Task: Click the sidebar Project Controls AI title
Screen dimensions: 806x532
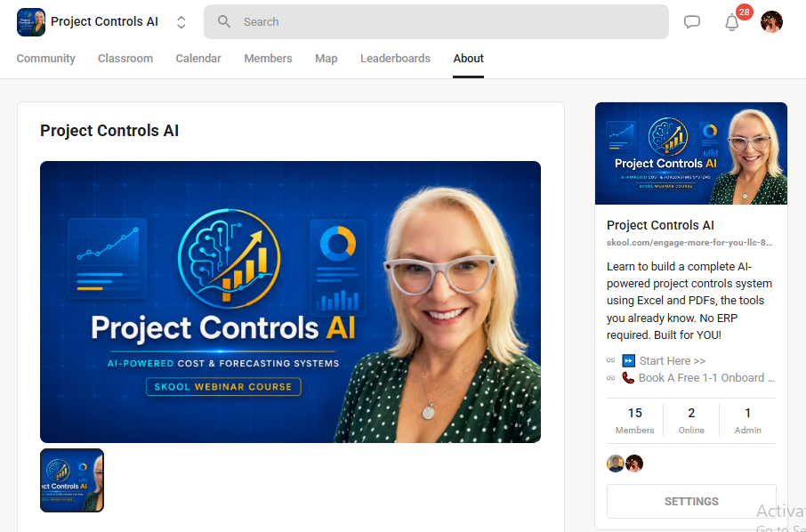Action: 660,225
